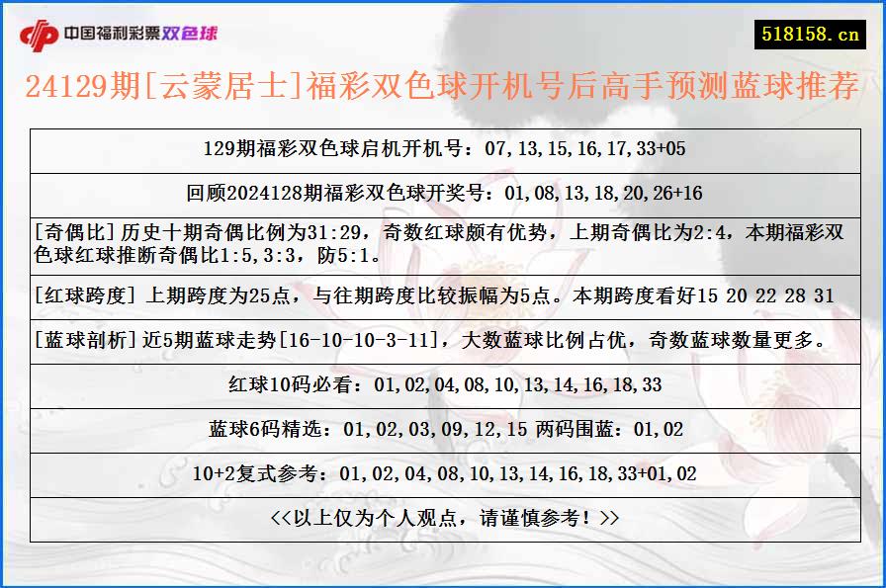Open the [蓝球剖析] blue ball analysis section
This screenshot has width=886, height=588.
[443, 343]
